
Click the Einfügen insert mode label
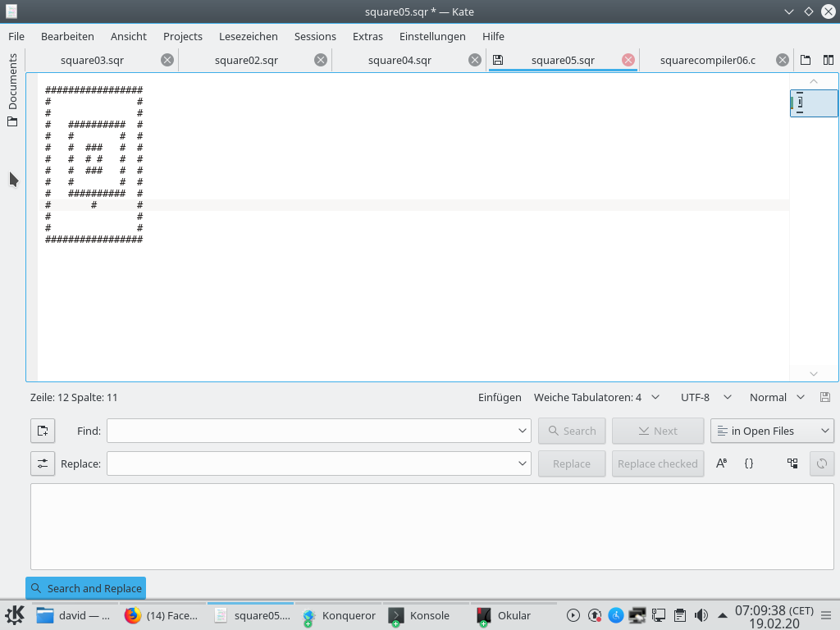[500, 397]
